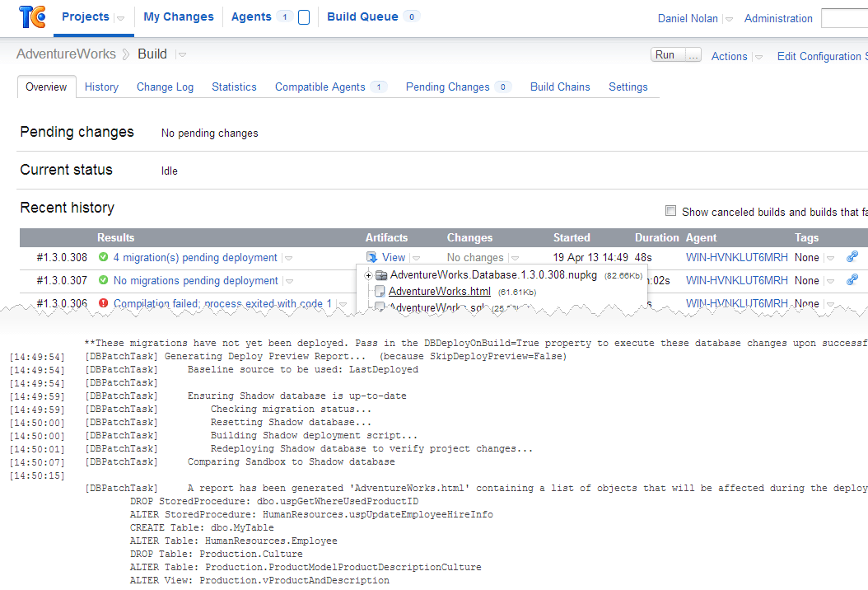Click the search input field in header
This screenshot has width=868, height=590.
pyautogui.click(x=844, y=18)
